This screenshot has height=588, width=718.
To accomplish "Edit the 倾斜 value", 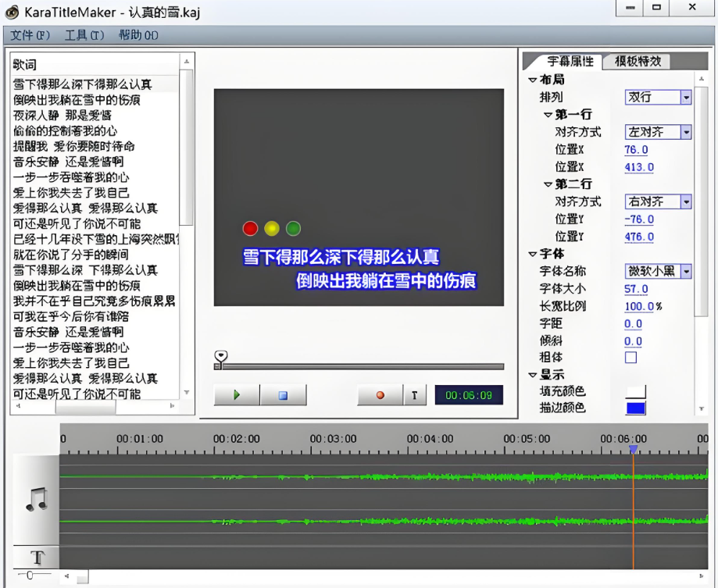I will (634, 341).
